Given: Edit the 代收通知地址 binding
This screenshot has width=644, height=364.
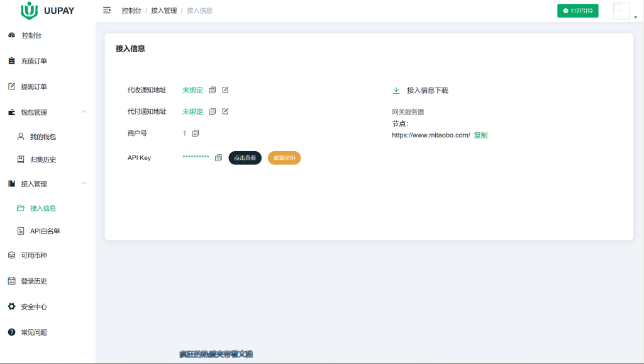Looking at the screenshot, I should [225, 90].
